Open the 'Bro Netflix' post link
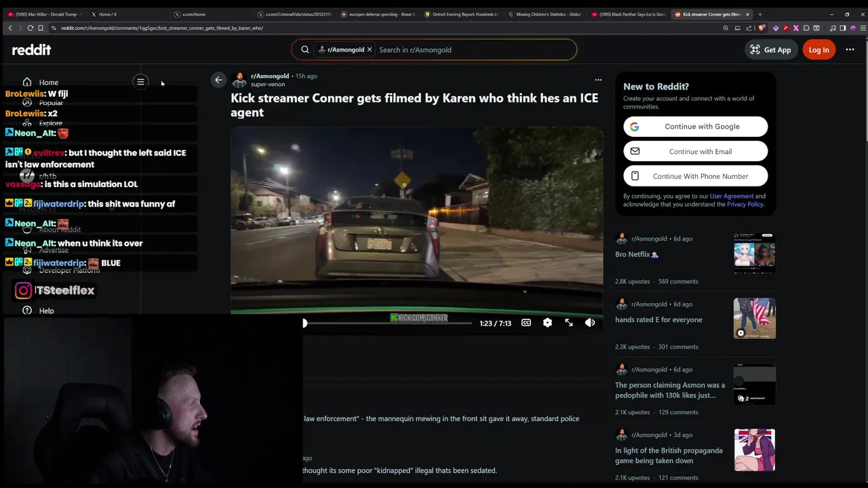This screenshot has width=868, height=488. (636, 254)
